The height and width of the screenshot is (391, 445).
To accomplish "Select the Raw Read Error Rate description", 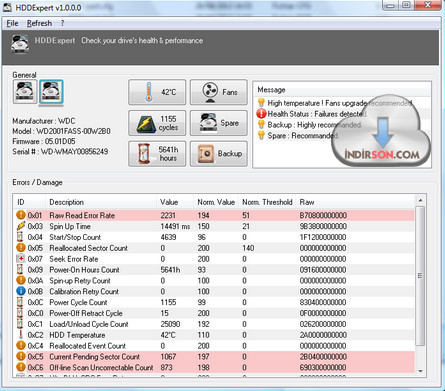I will [x=82, y=215].
